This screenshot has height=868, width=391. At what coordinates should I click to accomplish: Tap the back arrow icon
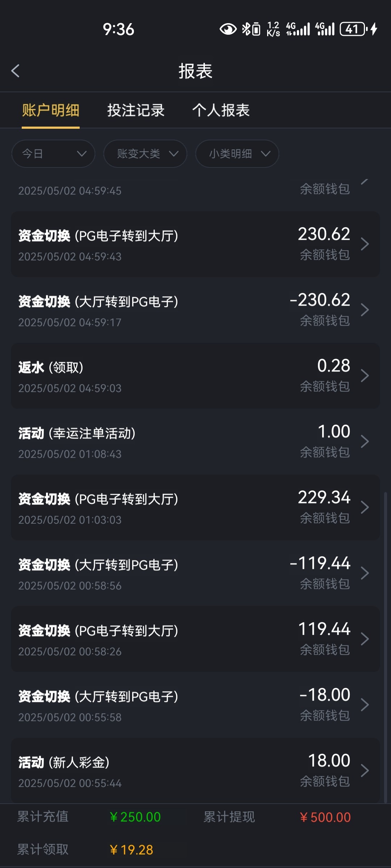[16, 71]
